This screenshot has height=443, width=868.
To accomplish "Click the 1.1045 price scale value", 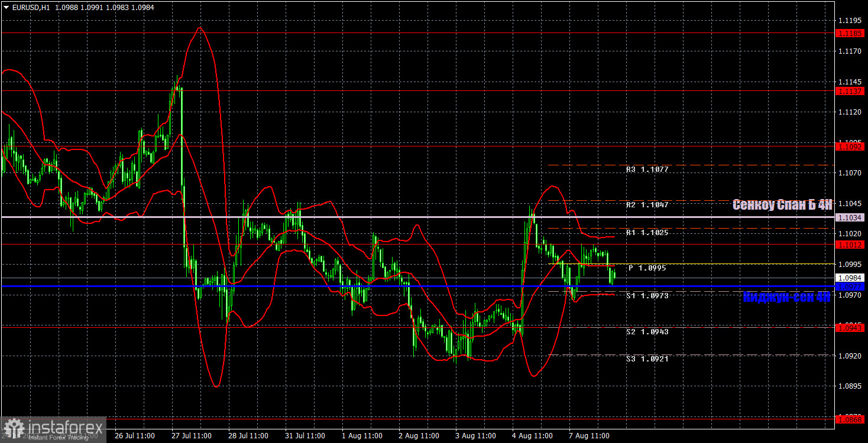I will tap(850, 203).
